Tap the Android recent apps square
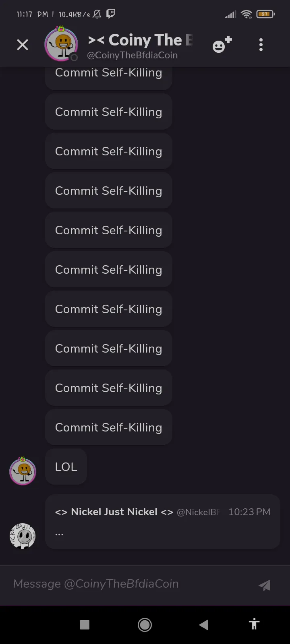This screenshot has height=644, width=290. pos(85,625)
